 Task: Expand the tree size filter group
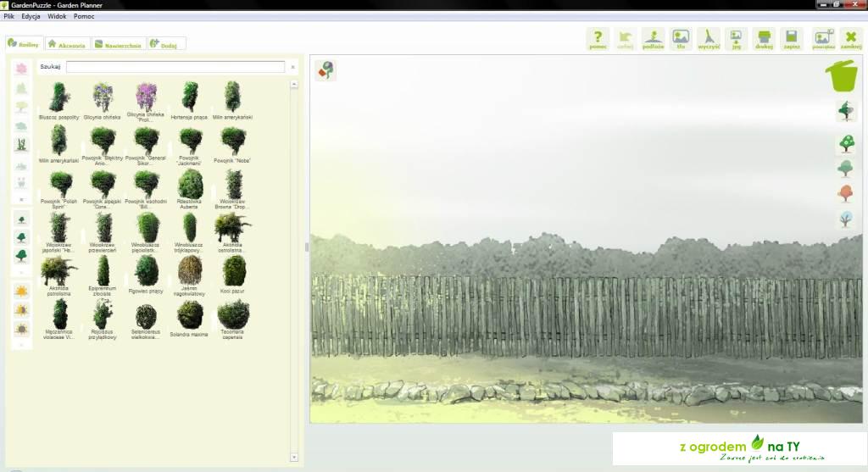(x=22, y=273)
